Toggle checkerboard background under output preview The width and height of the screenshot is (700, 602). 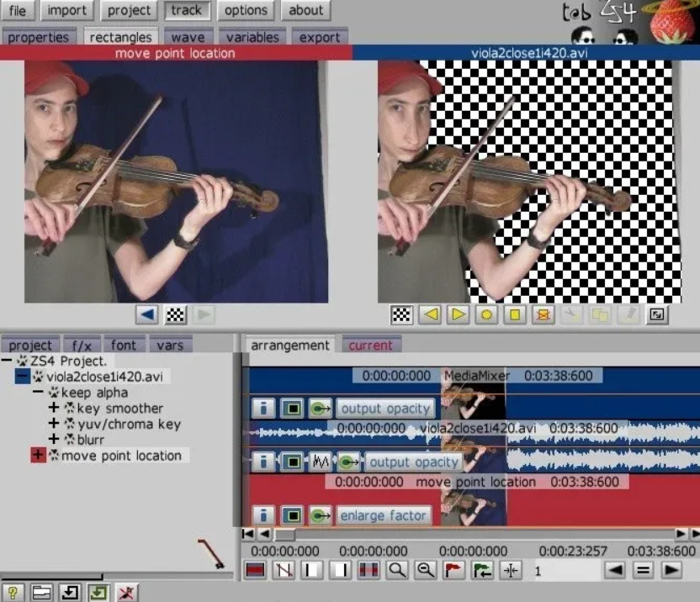point(401,314)
